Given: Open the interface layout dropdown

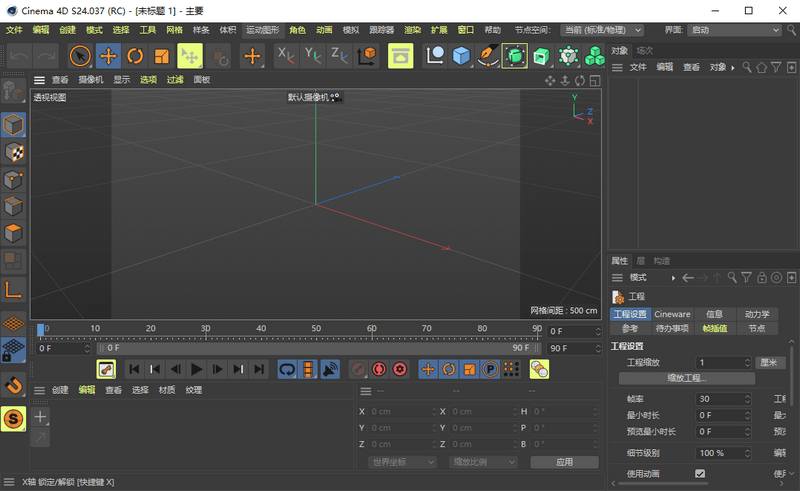Looking at the screenshot, I should (734, 30).
